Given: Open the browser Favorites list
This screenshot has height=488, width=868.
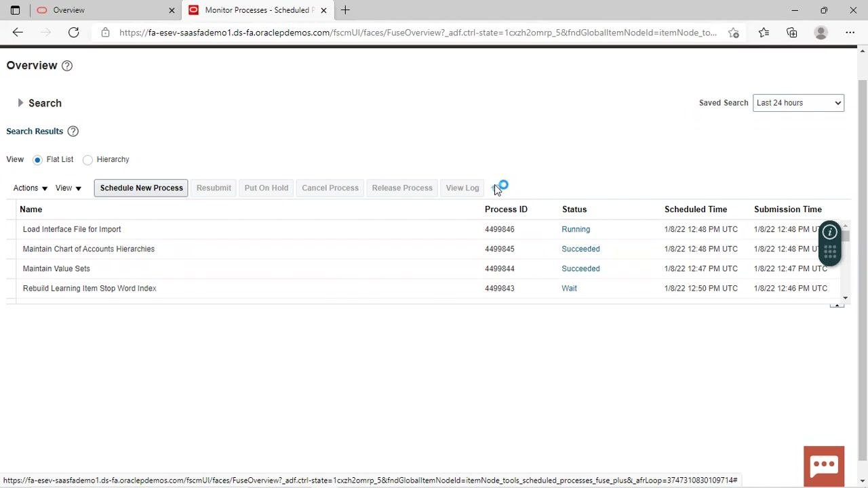Looking at the screenshot, I should pos(764,33).
